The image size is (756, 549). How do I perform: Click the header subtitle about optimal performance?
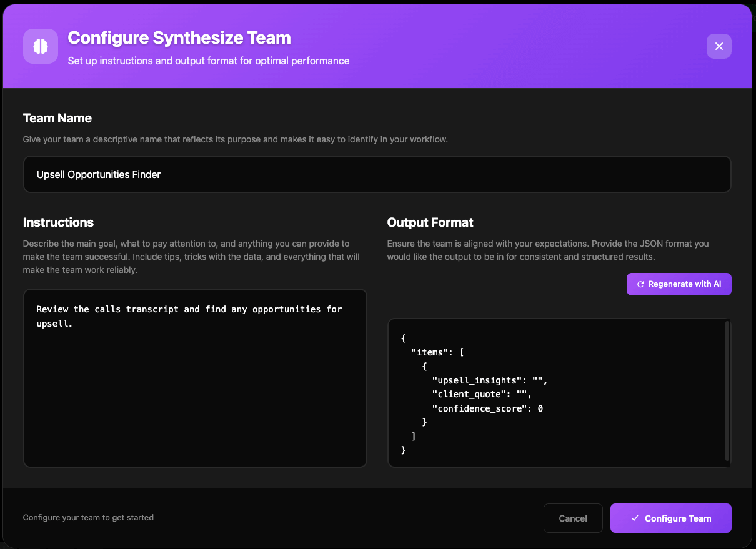208,61
